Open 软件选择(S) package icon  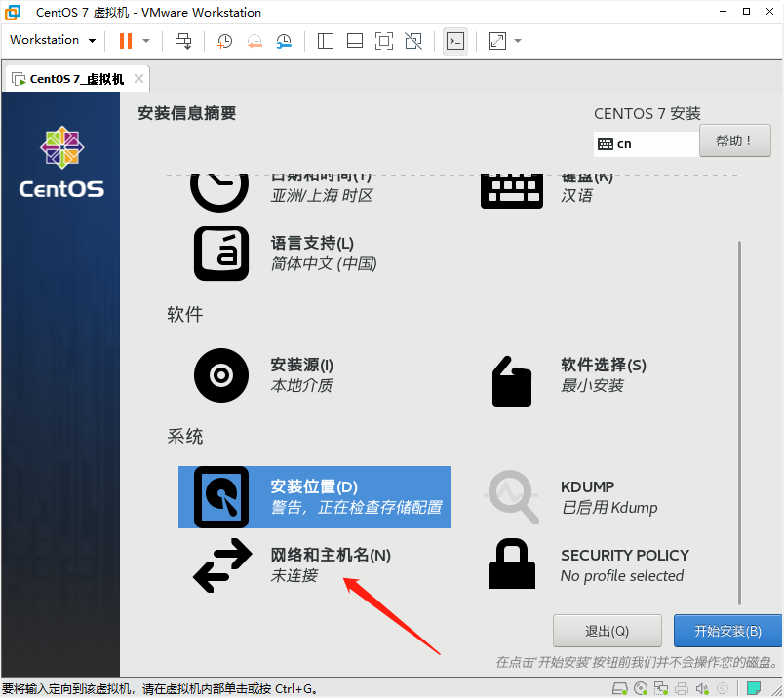(512, 381)
